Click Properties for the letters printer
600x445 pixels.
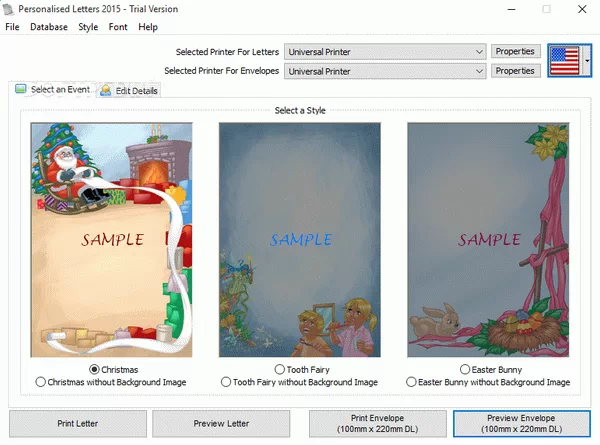click(x=515, y=51)
